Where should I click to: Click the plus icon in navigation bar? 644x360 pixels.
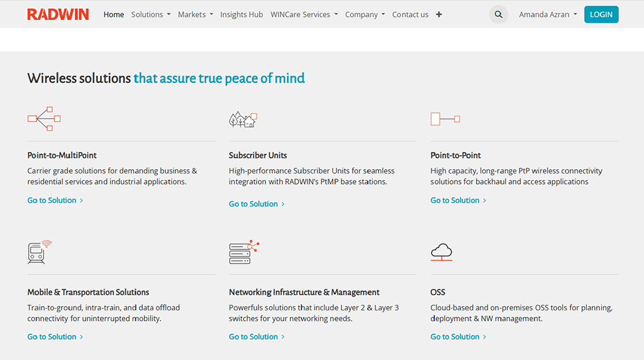point(439,14)
